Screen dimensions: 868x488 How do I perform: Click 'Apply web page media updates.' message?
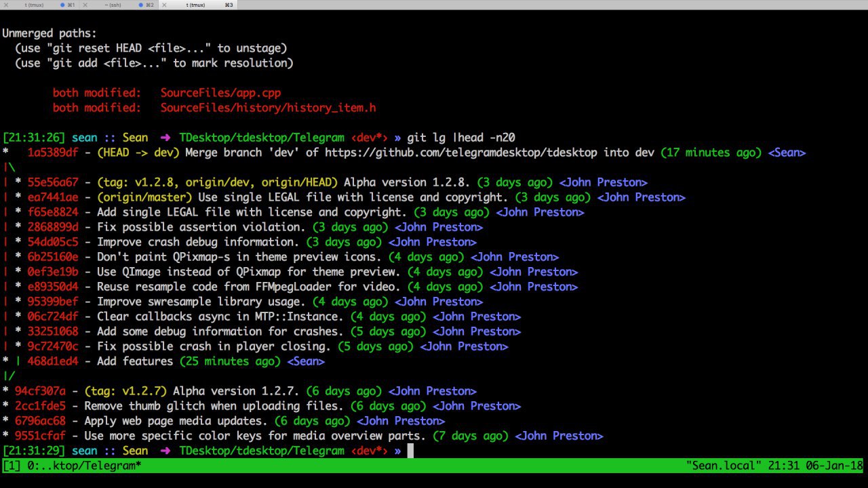[x=176, y=421]
